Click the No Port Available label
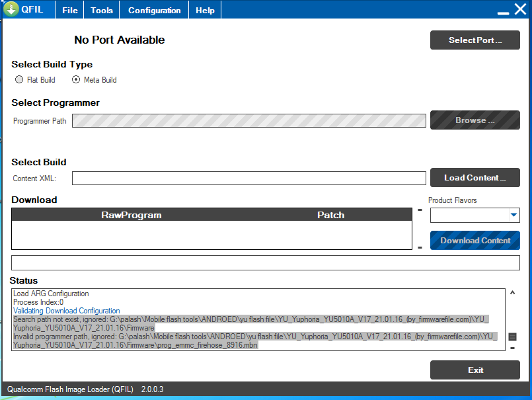532x400 pixels. (x=120, y=40)
